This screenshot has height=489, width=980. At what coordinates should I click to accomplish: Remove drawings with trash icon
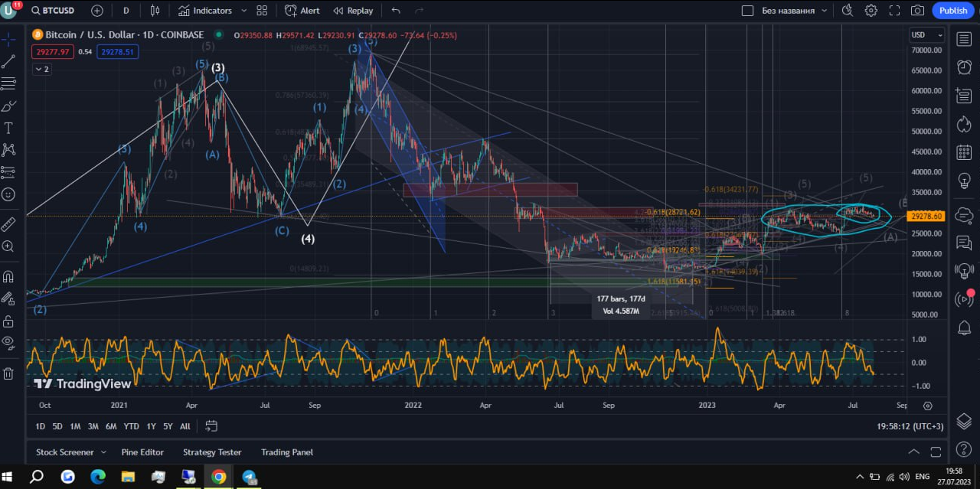click(x=8, y=373)
